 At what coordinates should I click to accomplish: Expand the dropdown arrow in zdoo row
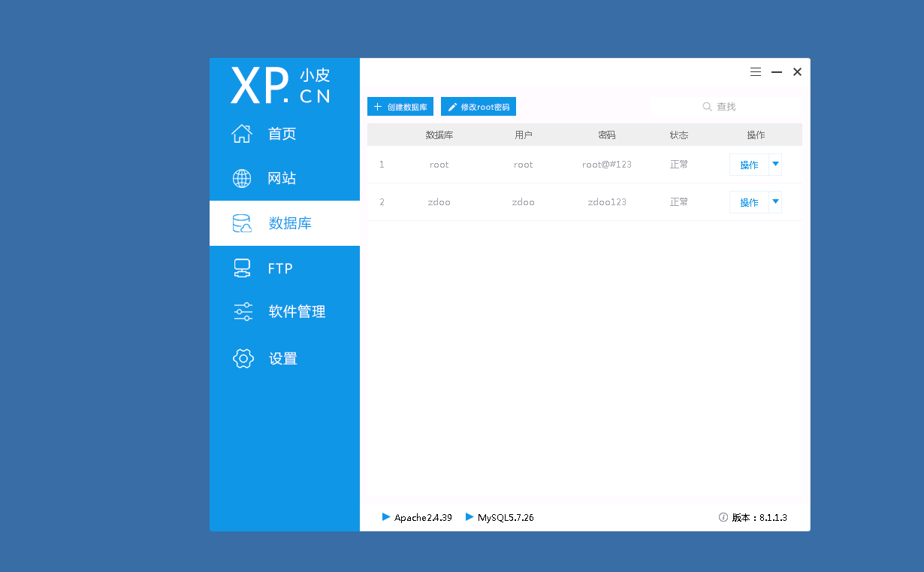click(x=775, y=201)
